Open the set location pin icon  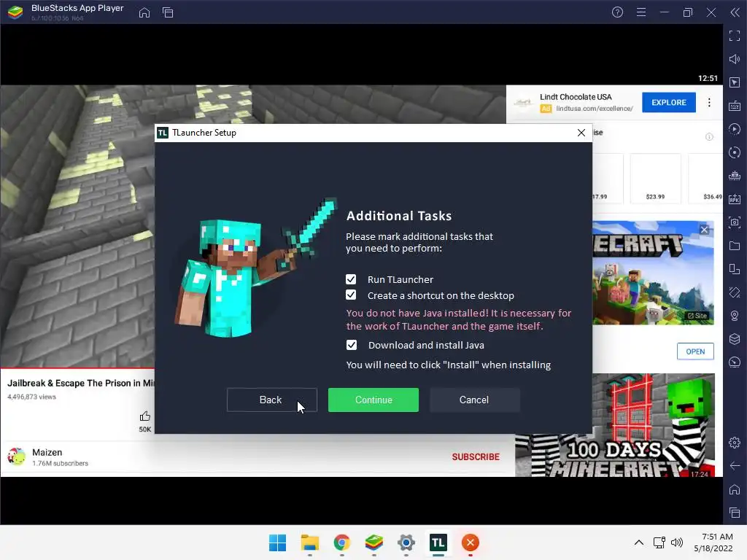734,316
